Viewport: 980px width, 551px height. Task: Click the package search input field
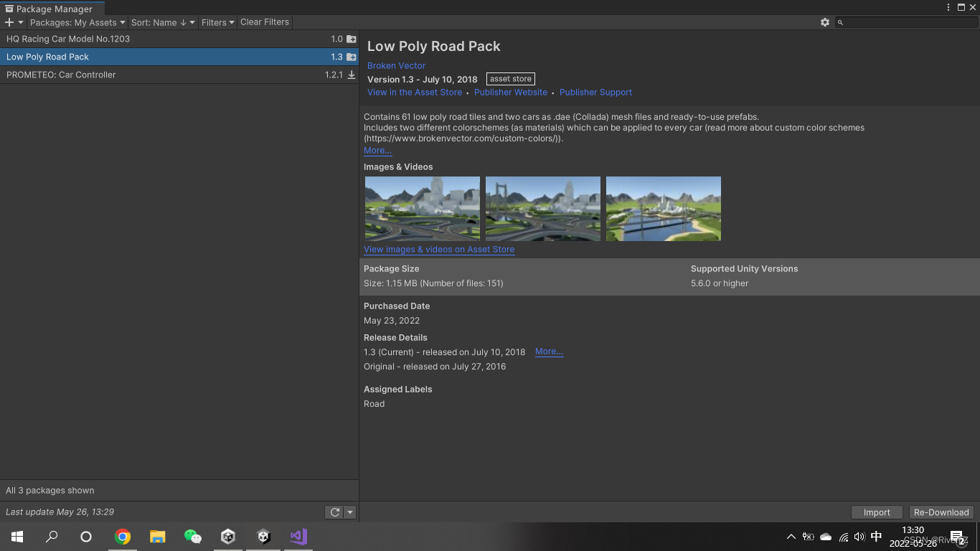coord(906,22)
